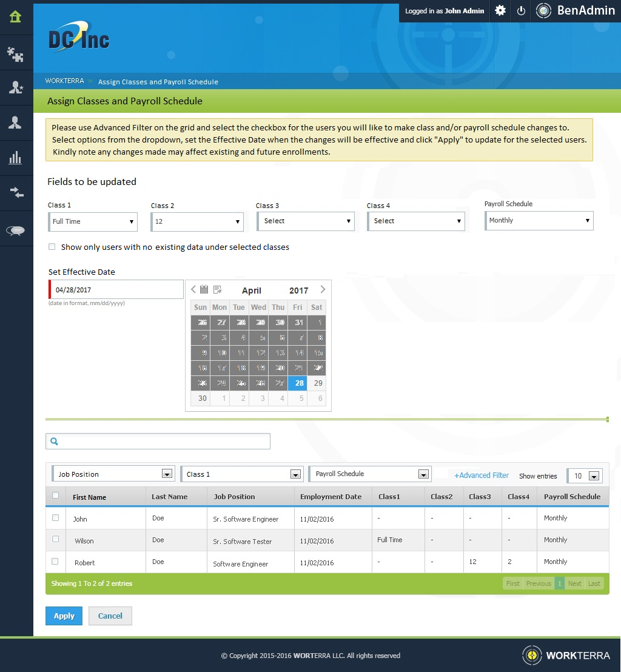Image resolution: width=621 pixels, height=672 pixels.
Task: Open the Show entries dropdown
Action: click(585, 476)
